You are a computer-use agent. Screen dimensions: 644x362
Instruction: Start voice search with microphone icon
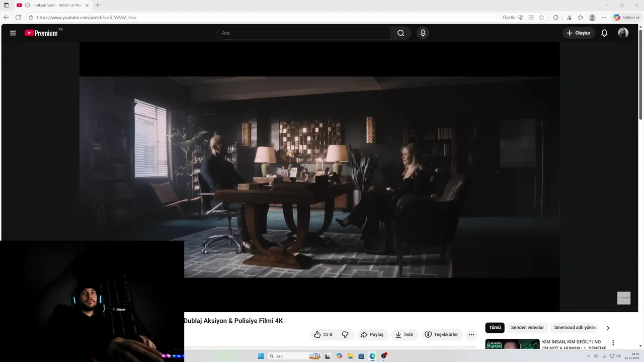[423, 33]
